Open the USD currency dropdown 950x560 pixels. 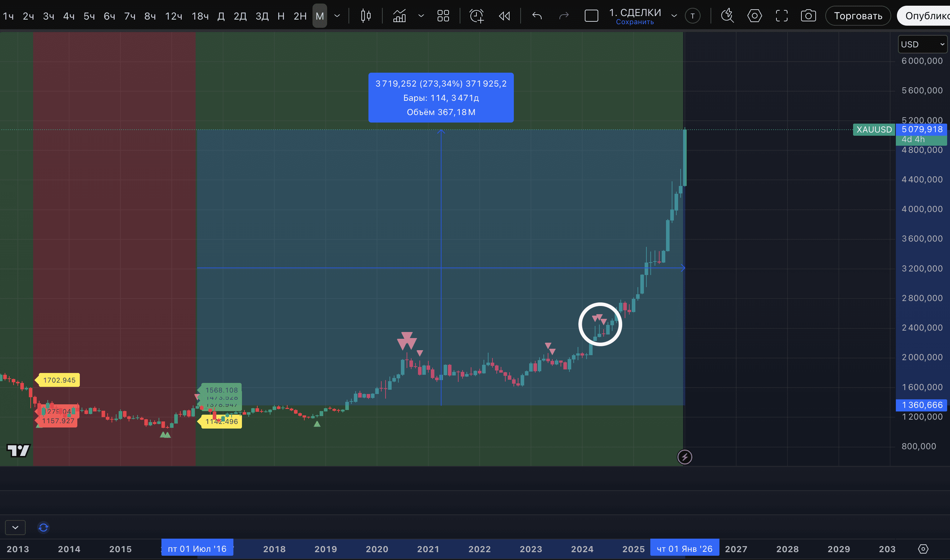click(x=922, y=45)
